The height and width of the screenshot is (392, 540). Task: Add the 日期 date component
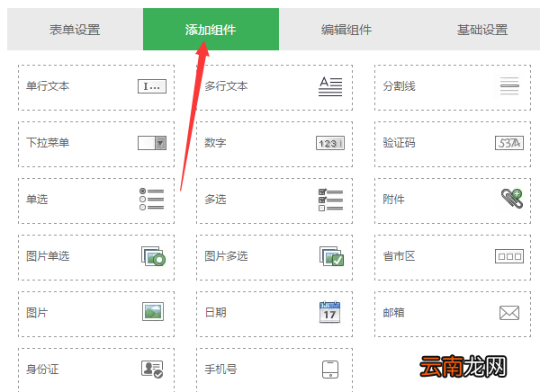click(274, 314)
